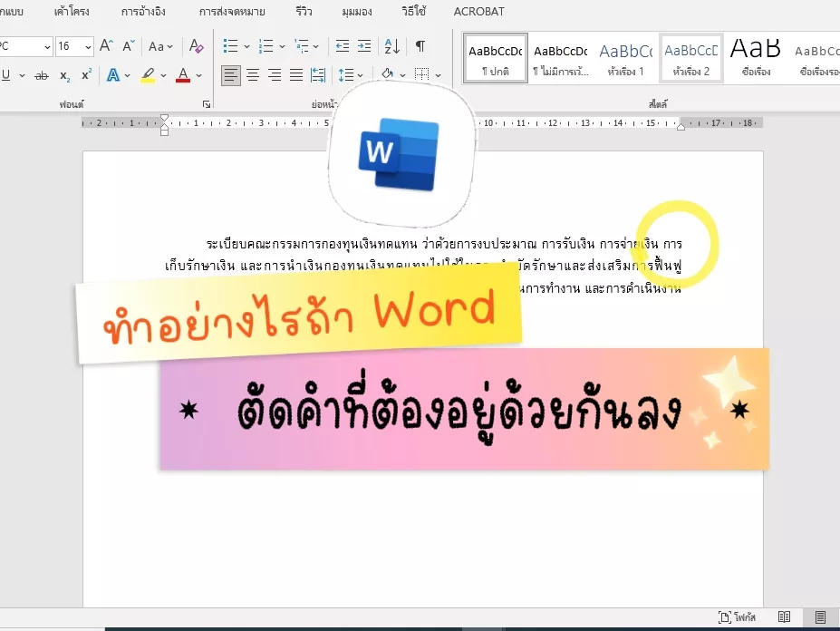
Task: Apply strikethrough formatting
Action: click(x=41, y=75)
